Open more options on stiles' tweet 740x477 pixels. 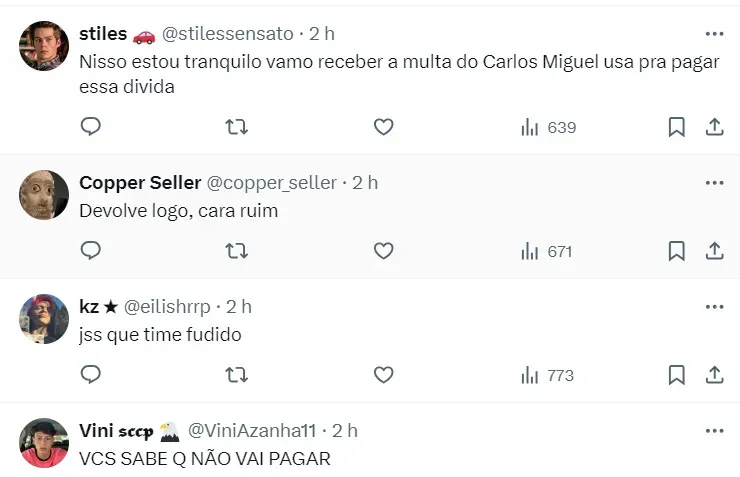(x=714, y=33)
